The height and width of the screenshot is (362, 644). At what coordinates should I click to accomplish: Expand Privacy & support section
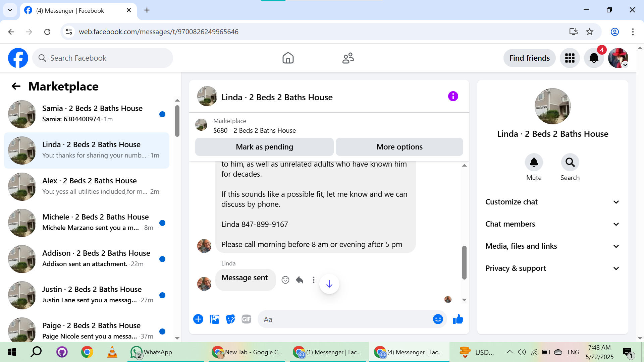point(552,268)
